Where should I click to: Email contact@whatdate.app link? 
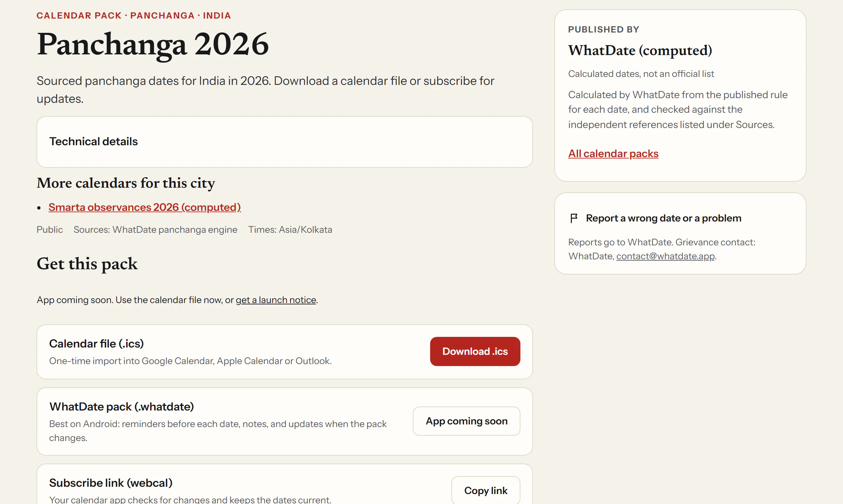665,256
